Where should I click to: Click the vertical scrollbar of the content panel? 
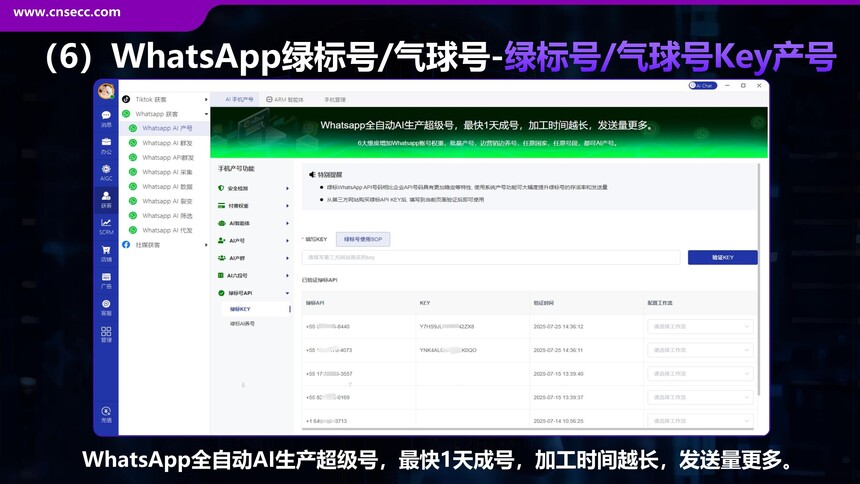759,279
